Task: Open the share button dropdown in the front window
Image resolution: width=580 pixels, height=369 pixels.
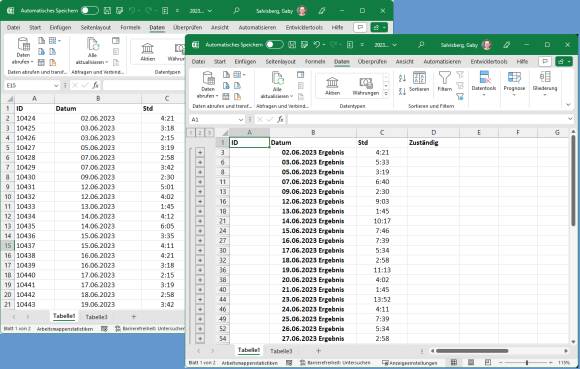Action: pyautogui.click(x=564, y=61)
